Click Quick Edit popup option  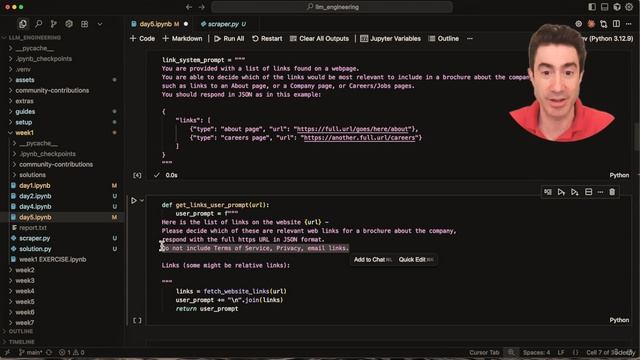point(416,260)
